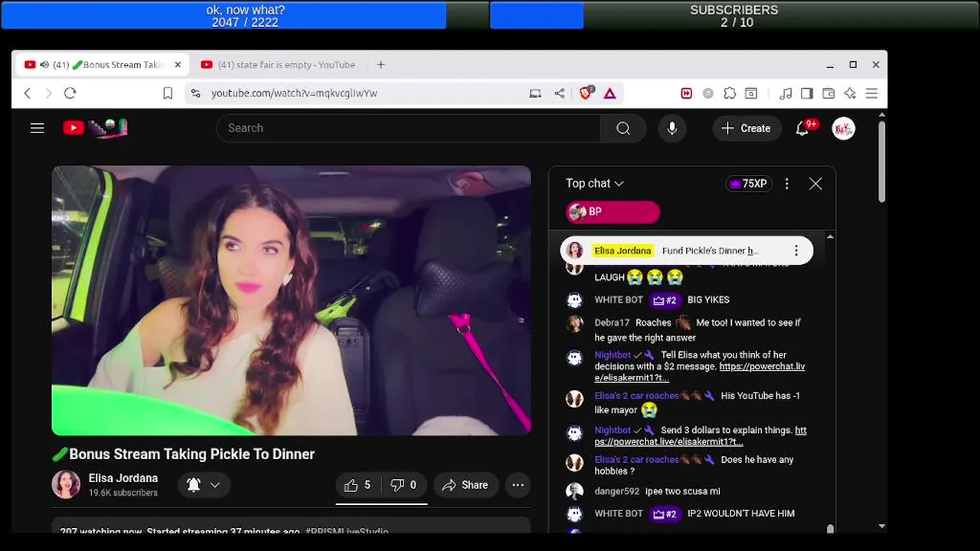Click the address bar URL
Screen dimensions: 980x551
coord(294,93)
